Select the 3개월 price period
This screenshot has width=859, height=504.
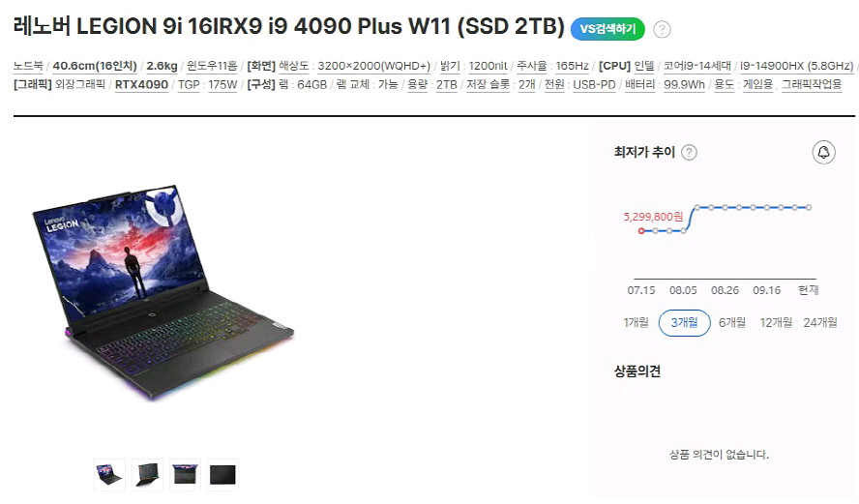pos(684,323)
